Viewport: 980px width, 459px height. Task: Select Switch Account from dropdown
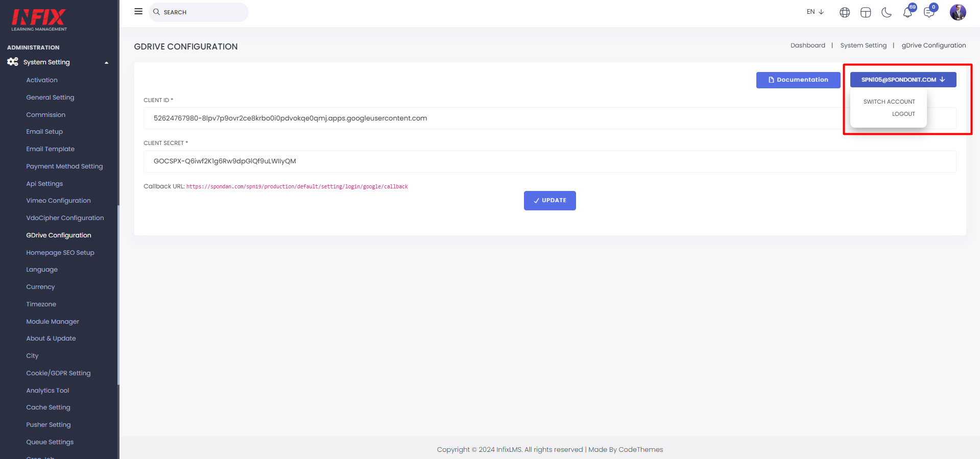(x=889, y=102)
